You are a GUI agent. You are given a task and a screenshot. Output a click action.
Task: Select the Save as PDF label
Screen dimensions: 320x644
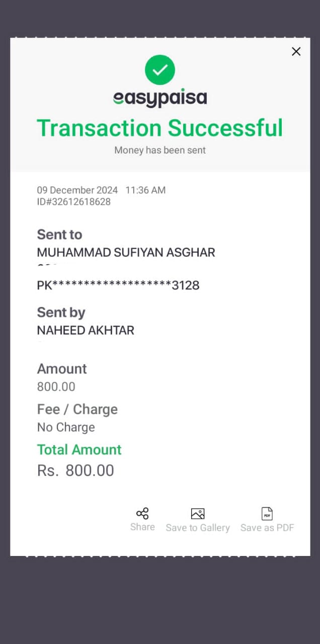coord(267,528)
